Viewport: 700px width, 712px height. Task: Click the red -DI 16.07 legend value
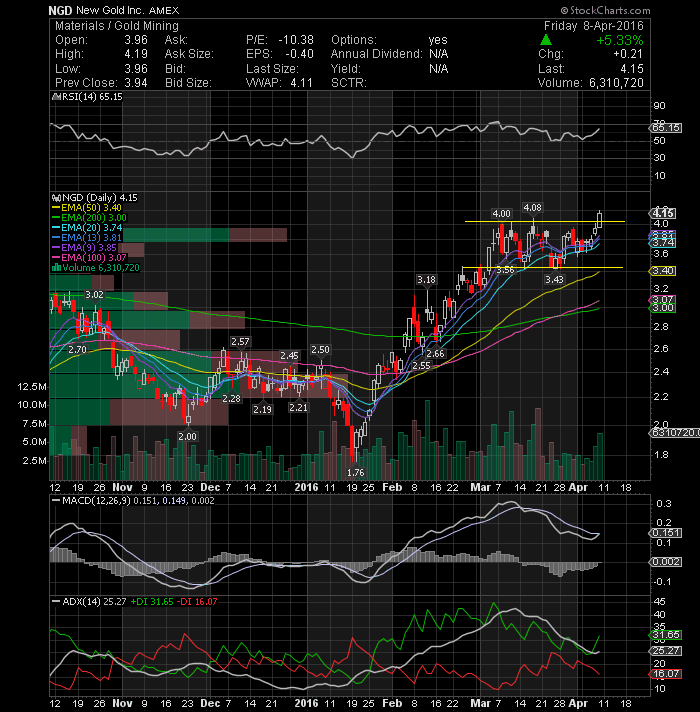[197, 602]
